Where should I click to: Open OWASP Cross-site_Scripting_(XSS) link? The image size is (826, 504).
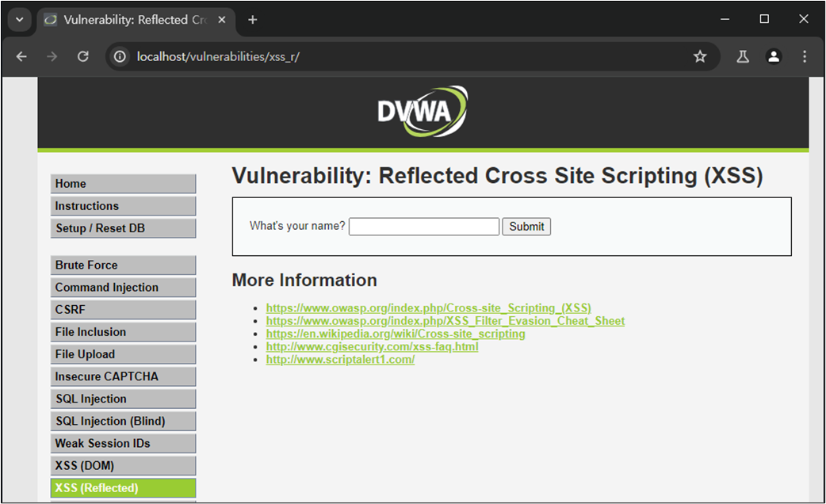[428, 307]
